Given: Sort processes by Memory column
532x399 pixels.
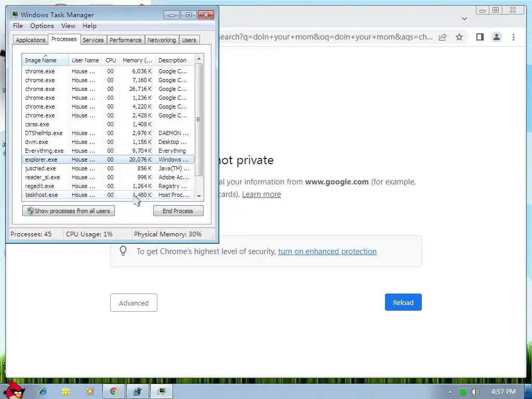Looking at the screenshot, I should click(x=137, y=60).
